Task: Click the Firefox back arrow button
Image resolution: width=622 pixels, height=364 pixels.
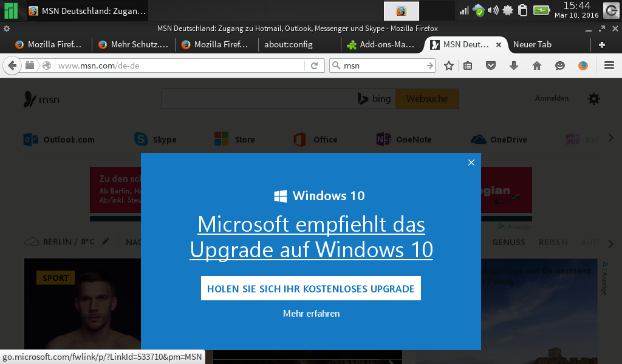Action: [12, 66]
